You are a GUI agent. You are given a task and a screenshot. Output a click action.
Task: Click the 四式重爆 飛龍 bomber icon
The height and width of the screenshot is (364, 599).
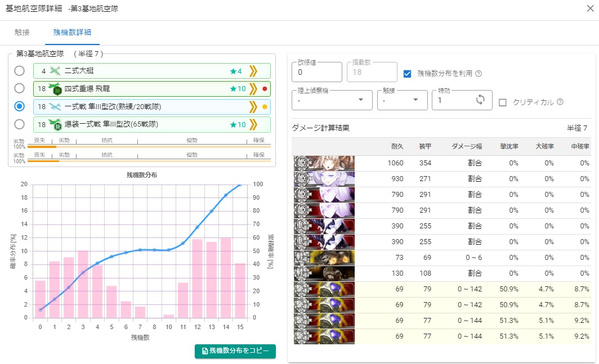pyautogui.click(x=55, y=89)
